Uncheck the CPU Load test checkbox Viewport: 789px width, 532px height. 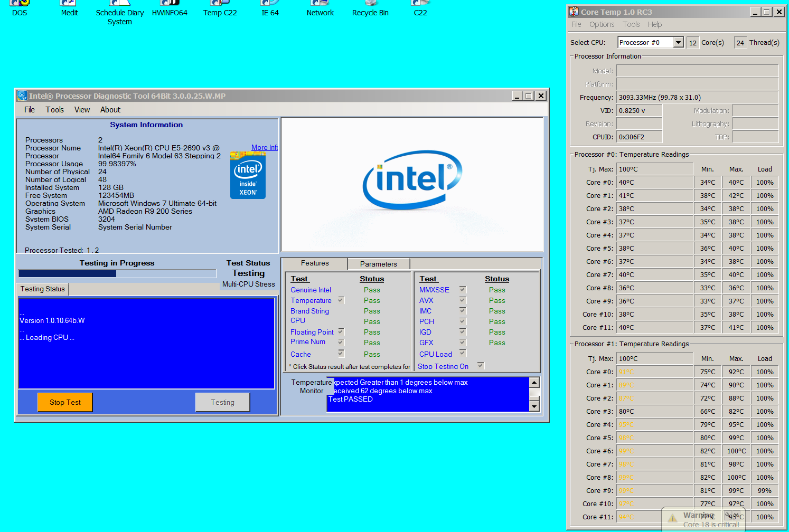tap(463, 353)
